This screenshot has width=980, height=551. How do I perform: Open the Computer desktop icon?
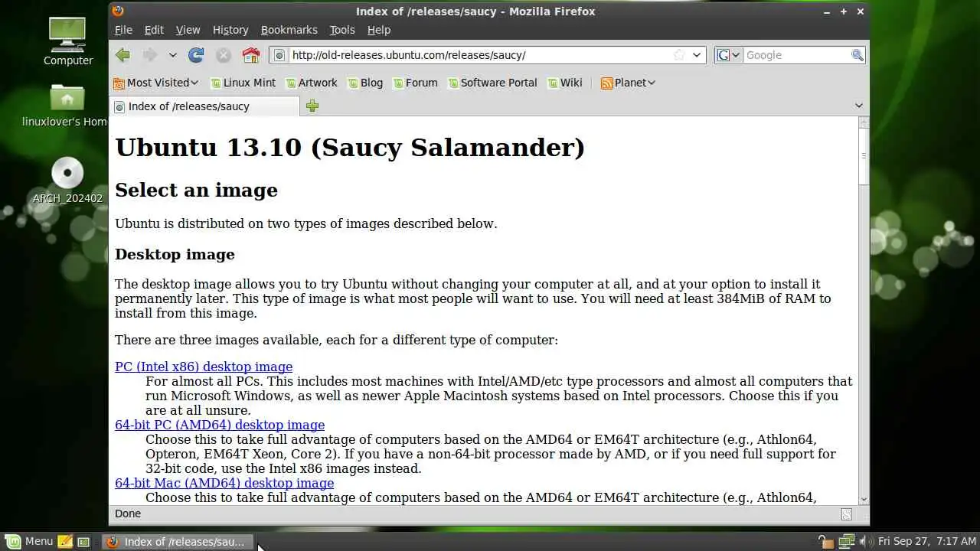[67, 40]
